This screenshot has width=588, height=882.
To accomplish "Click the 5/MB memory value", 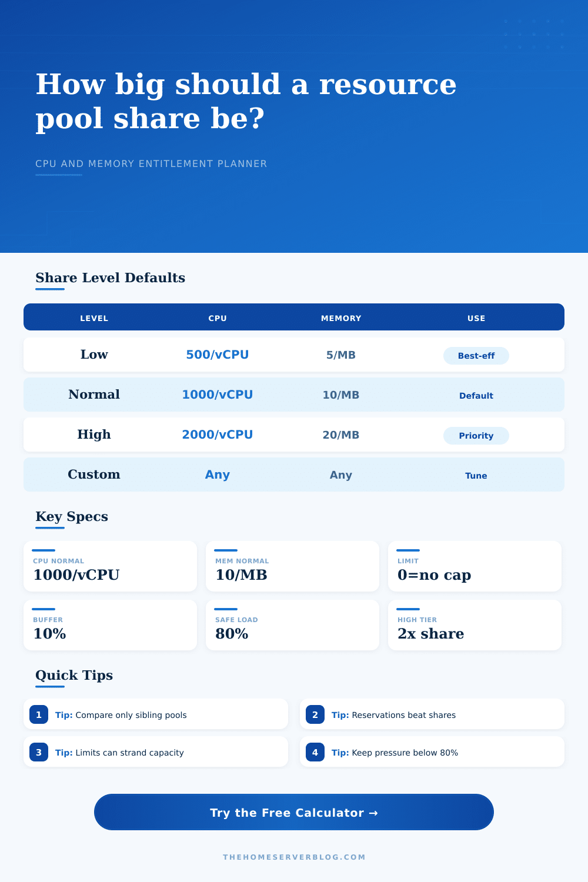I will [341, 355].
